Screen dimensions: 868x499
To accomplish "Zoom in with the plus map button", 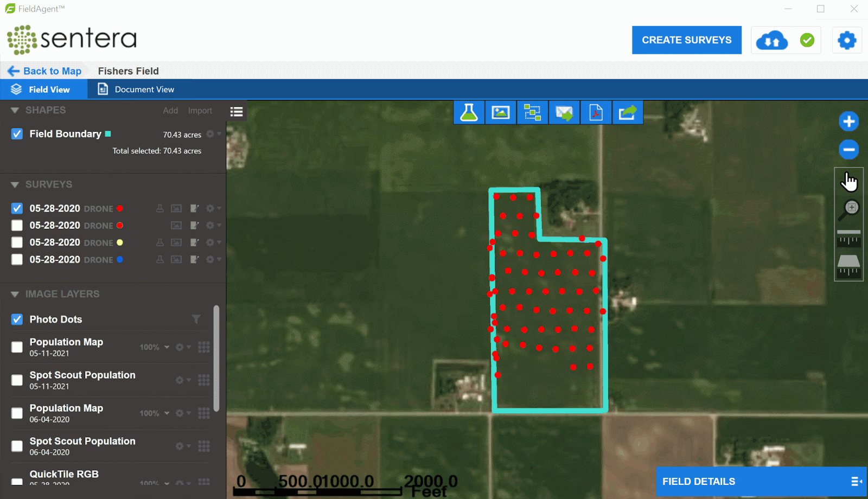I will click(x=848, y=121).
